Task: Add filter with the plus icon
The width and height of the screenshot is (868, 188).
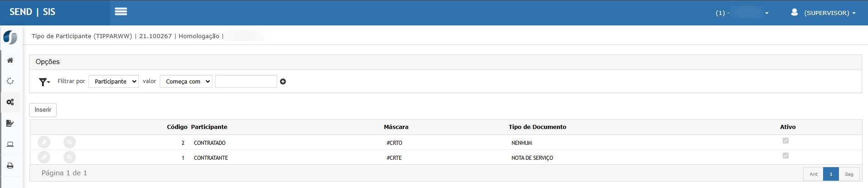Action: pyautogui.click(x=283, y=82)
